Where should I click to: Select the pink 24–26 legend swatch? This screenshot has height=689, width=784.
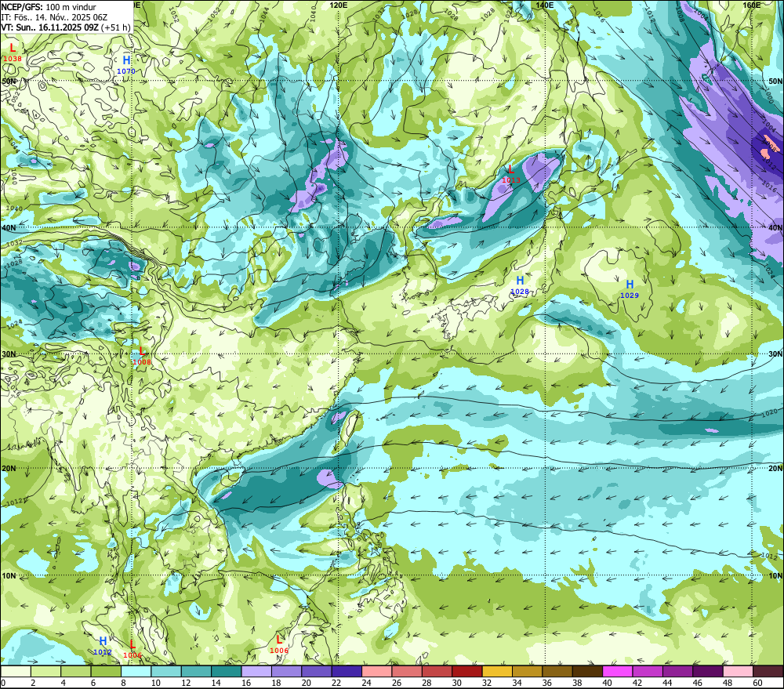(377, 671)
